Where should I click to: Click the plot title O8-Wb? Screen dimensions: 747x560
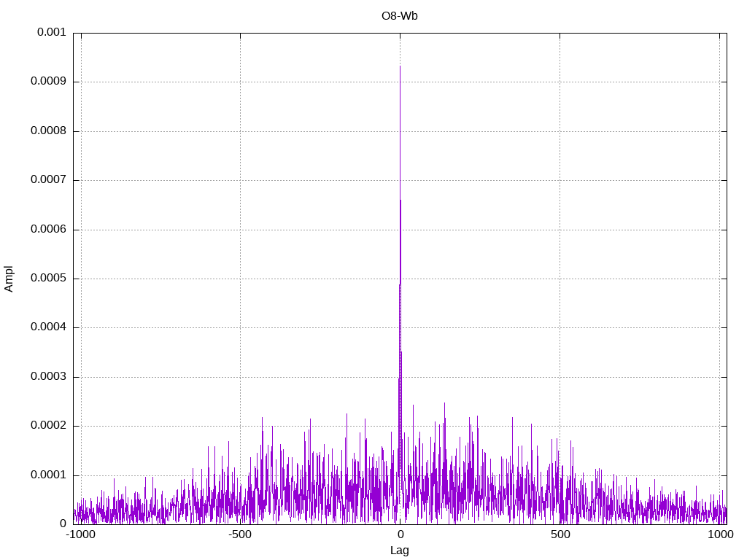click(x=400, y=15)
